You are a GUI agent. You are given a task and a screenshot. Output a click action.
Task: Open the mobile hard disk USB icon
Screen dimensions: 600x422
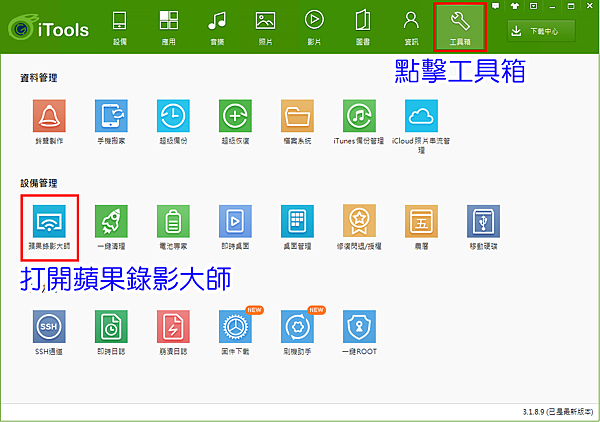click(483, 221)
